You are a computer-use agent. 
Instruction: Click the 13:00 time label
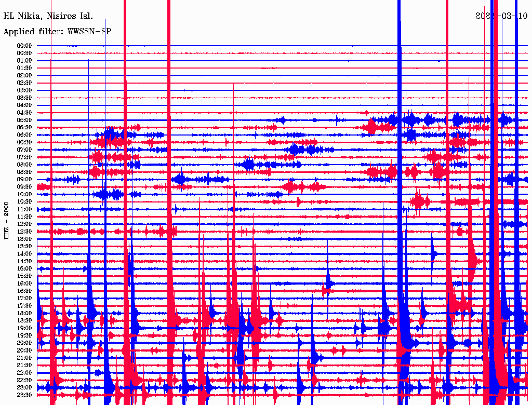coord(24,239)
